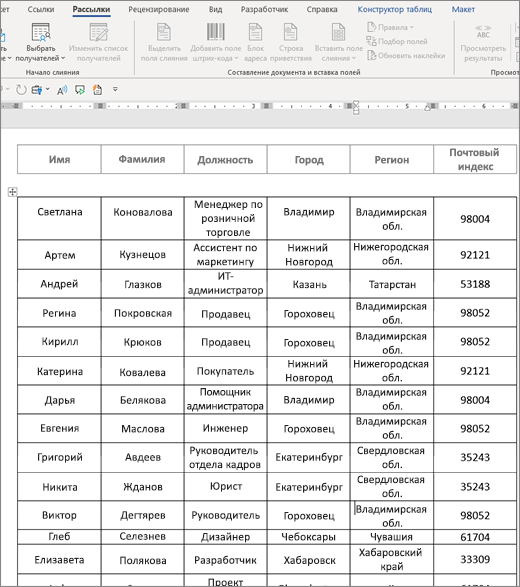Click the cell containing Елизавета

point(59,559)
